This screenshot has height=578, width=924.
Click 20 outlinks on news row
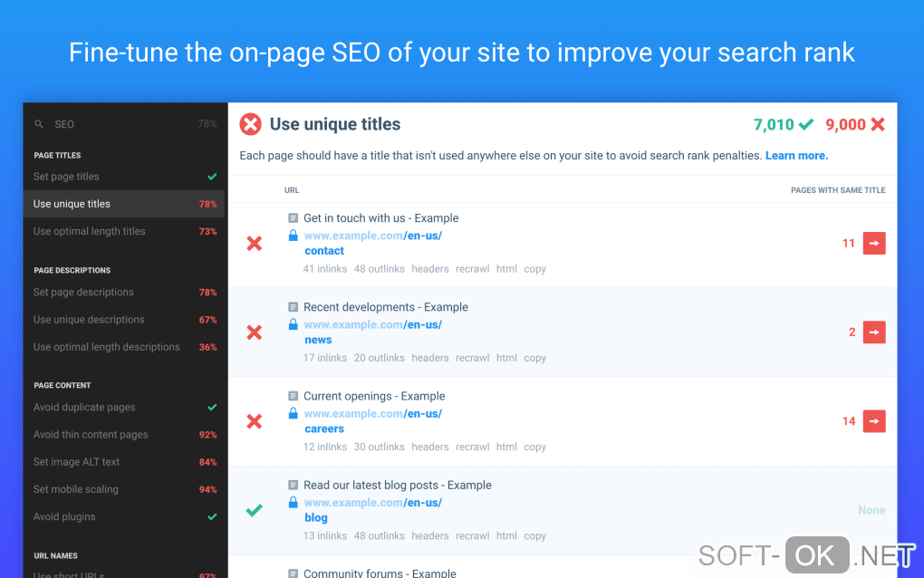point(379,358)
